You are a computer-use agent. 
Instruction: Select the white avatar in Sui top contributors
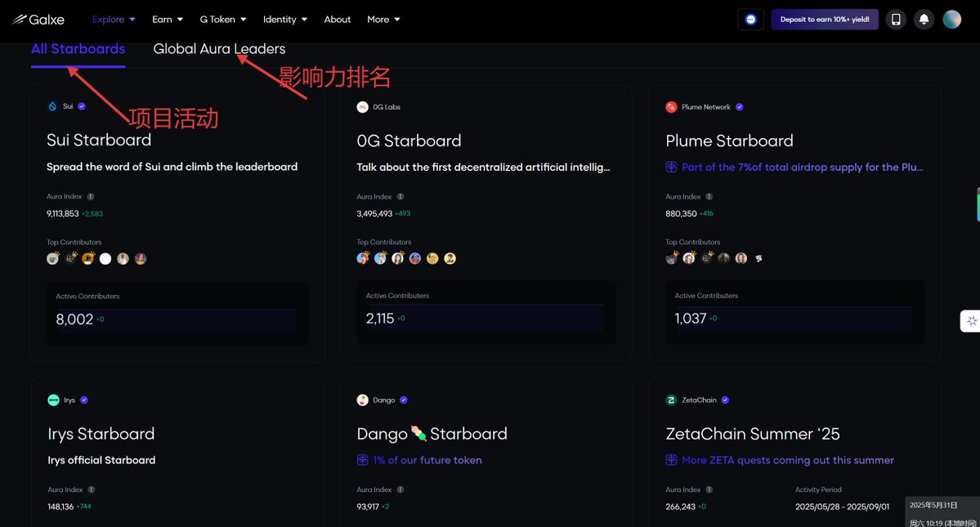click(105, 258)
